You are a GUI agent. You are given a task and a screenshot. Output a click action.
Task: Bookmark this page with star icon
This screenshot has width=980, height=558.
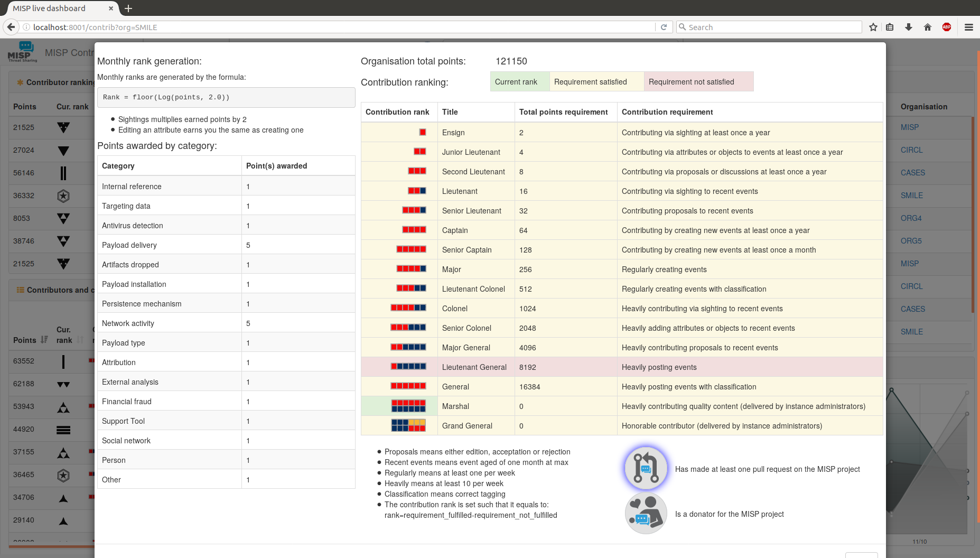(873, 27)
